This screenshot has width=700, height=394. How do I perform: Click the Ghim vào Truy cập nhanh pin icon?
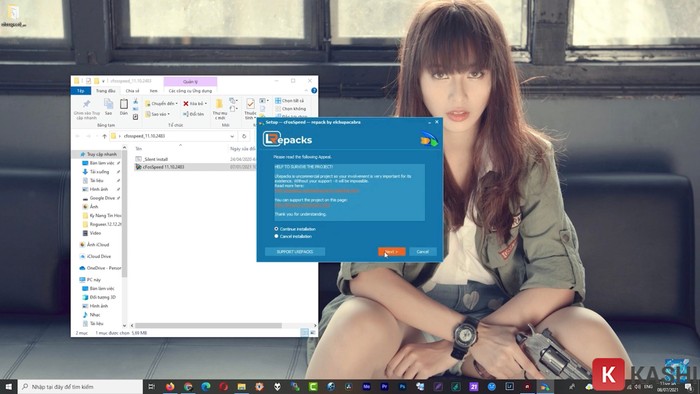[x=87, y=104]
